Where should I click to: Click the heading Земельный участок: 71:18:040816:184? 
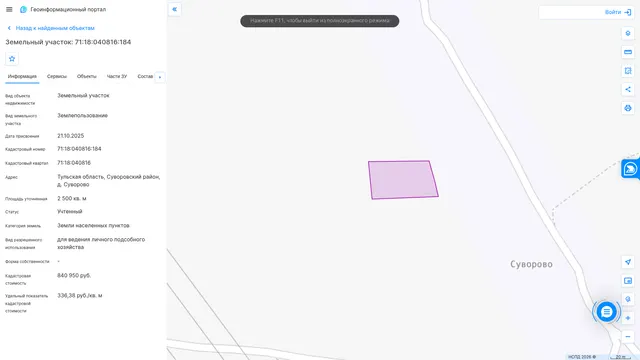[x=68, y=42]
